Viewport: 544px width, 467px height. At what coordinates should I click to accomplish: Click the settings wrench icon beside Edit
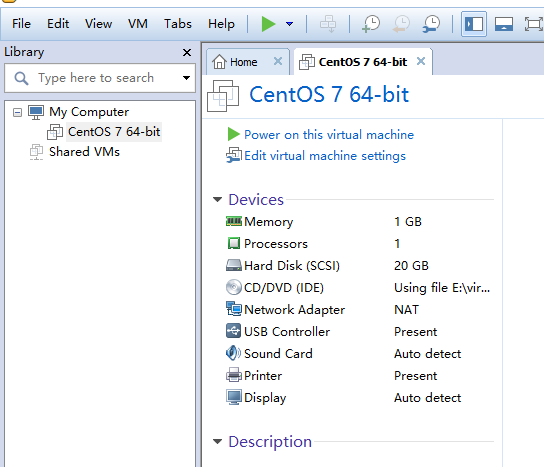[x=233, y=155]
